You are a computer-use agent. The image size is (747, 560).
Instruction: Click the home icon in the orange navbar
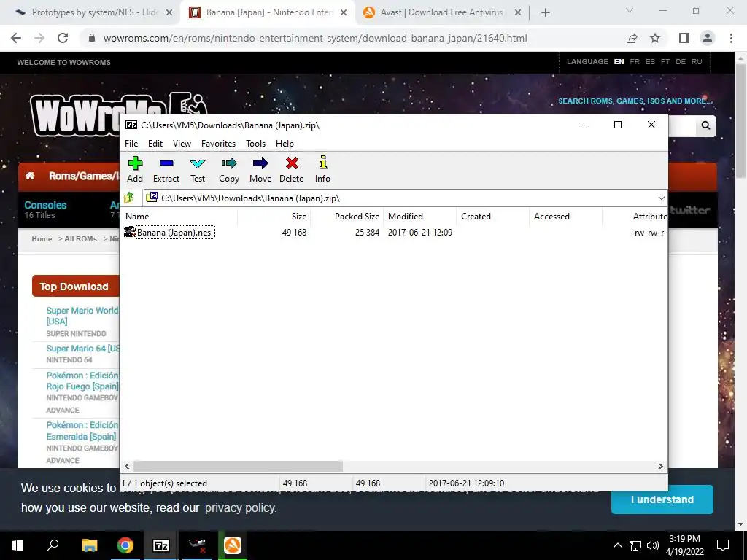point(30,176)
